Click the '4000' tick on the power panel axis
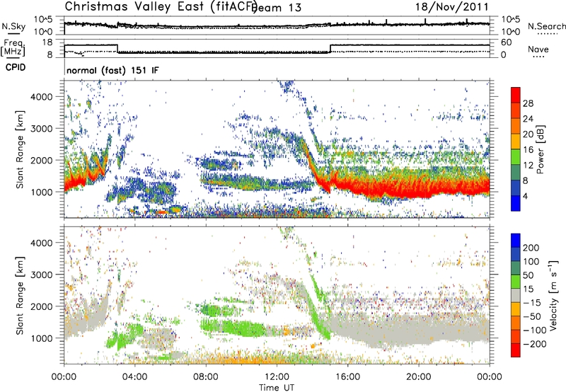This screenshot has width=566, height=392. point(42,97)
